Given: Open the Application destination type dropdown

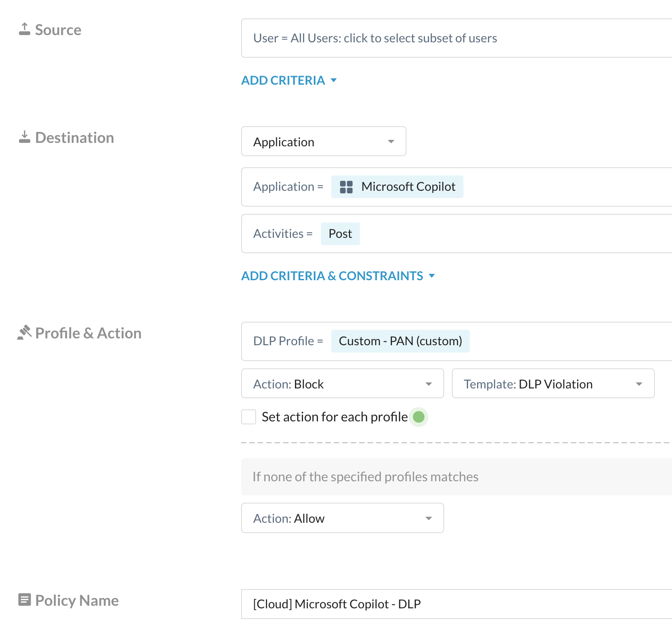Looking at the screenshot, I should (x=324, y=141).
